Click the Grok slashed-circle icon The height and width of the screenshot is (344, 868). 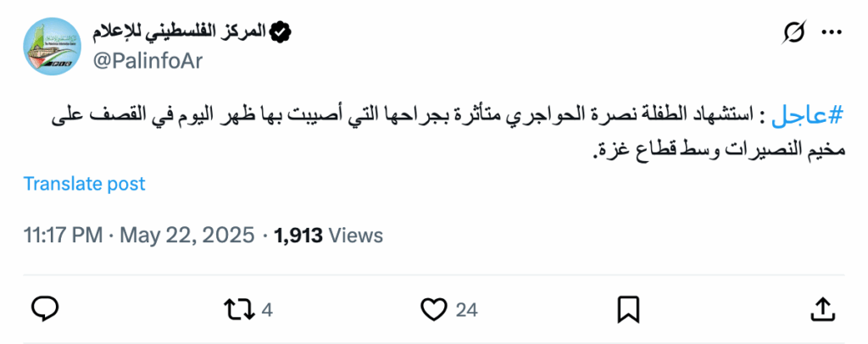pos(794,33)
